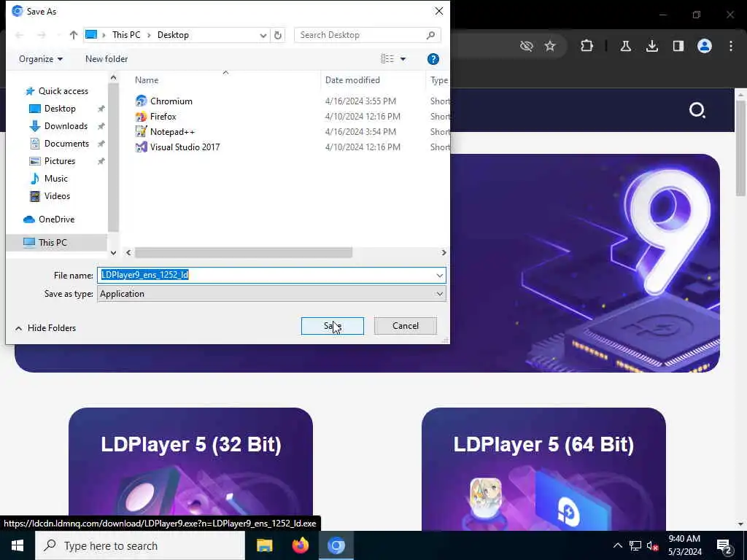This screenshot has height=560, width=747.
Task: Click navigation pane scroll-down arrow
Action: coord(113,252)
